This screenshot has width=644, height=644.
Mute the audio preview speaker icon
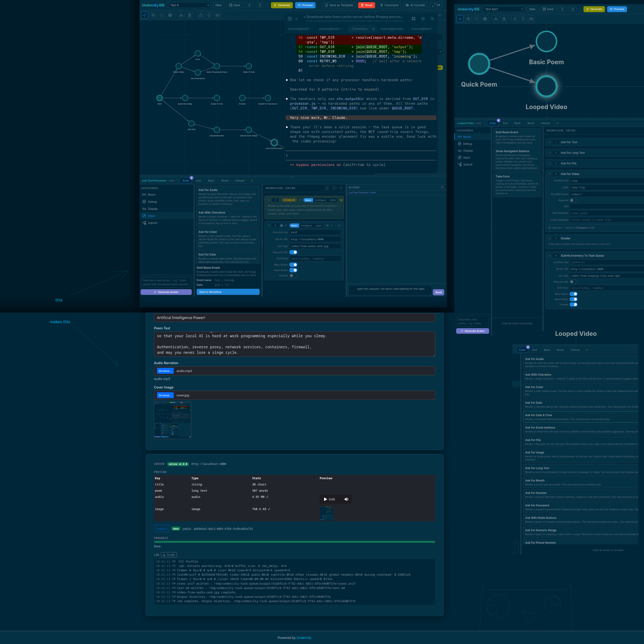[346, 499]
